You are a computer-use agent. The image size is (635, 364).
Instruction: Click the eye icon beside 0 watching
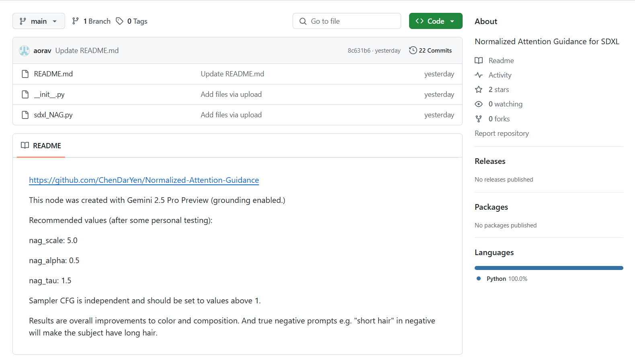tap(479, 104)
